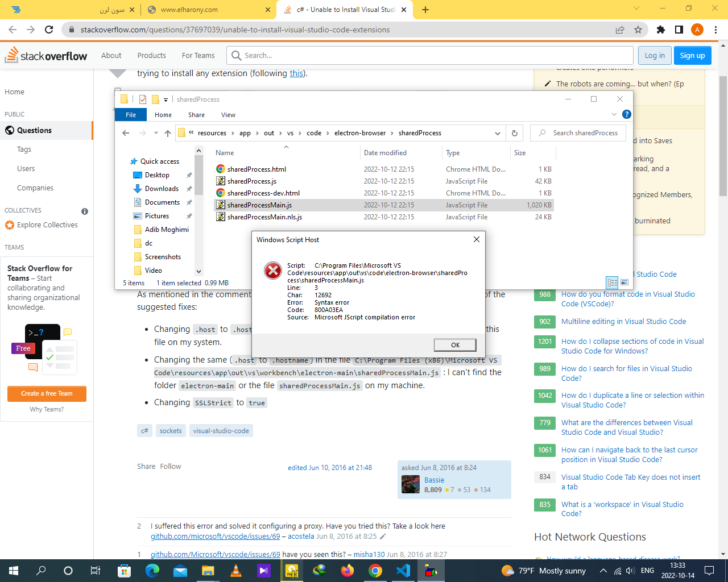Open the Share ribbon tab in Explorer
Image resolution: width=728 pixels, height=582 pixels.
point(196,114)
